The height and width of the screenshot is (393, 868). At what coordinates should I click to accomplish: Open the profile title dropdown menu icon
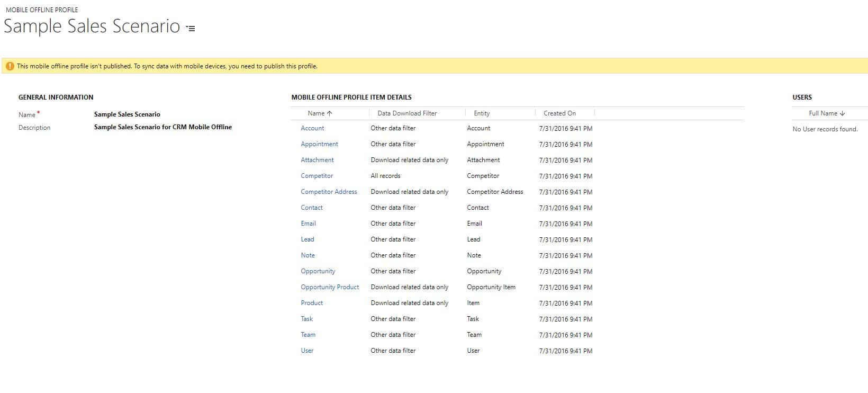191,29
